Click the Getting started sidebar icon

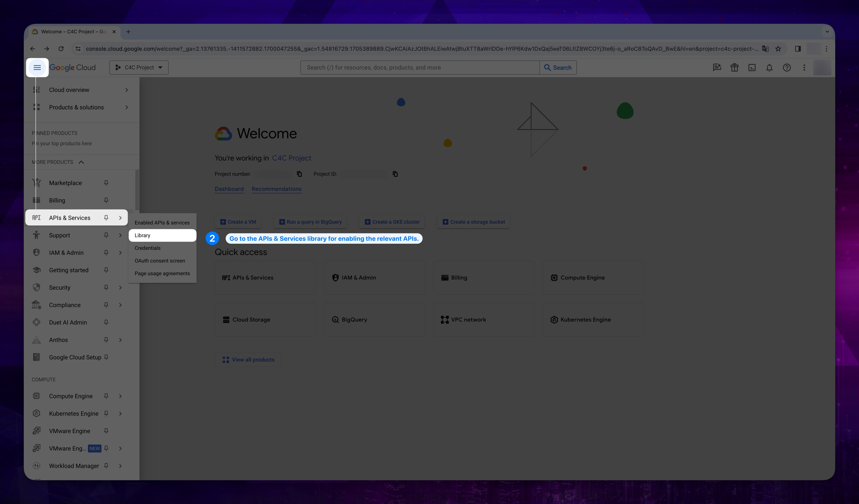pyautogui.click(x=36, y=270)
